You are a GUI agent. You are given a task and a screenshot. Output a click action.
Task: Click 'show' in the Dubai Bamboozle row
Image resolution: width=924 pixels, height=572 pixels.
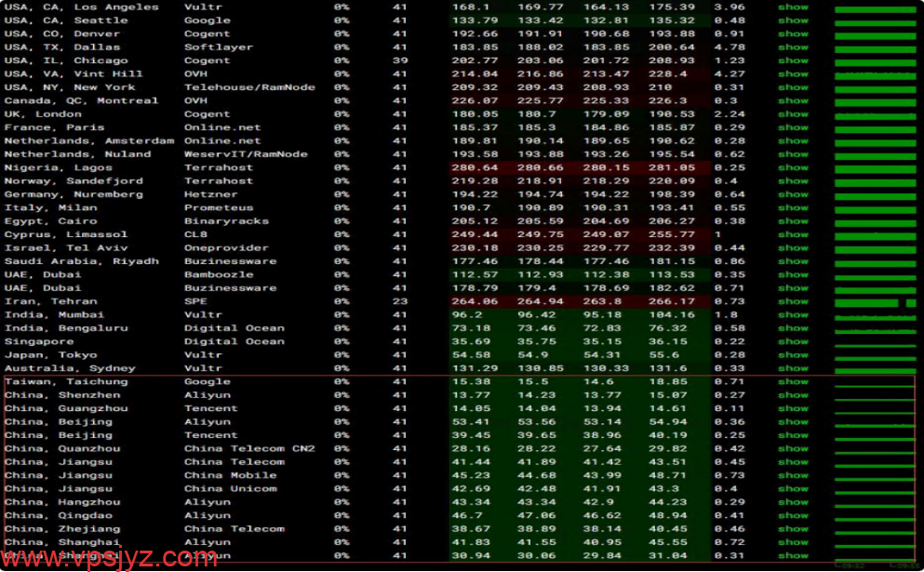click(793, 274)
